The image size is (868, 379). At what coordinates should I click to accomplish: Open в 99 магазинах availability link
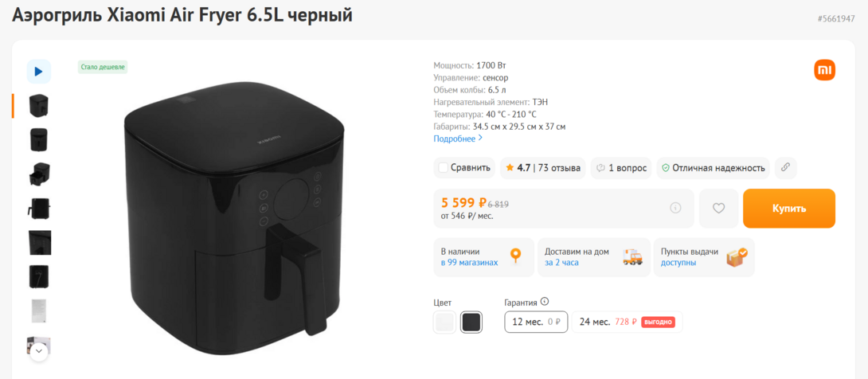[469, 263]
